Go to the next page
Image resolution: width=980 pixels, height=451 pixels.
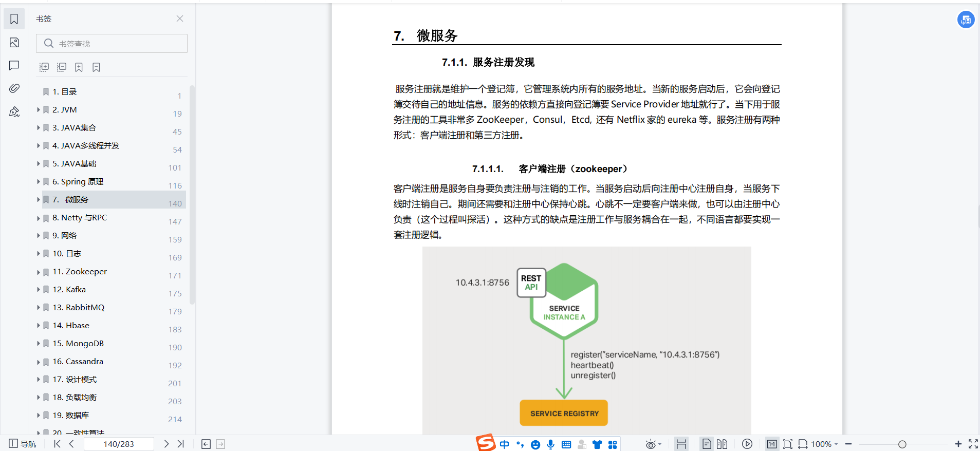coord(166,444)
